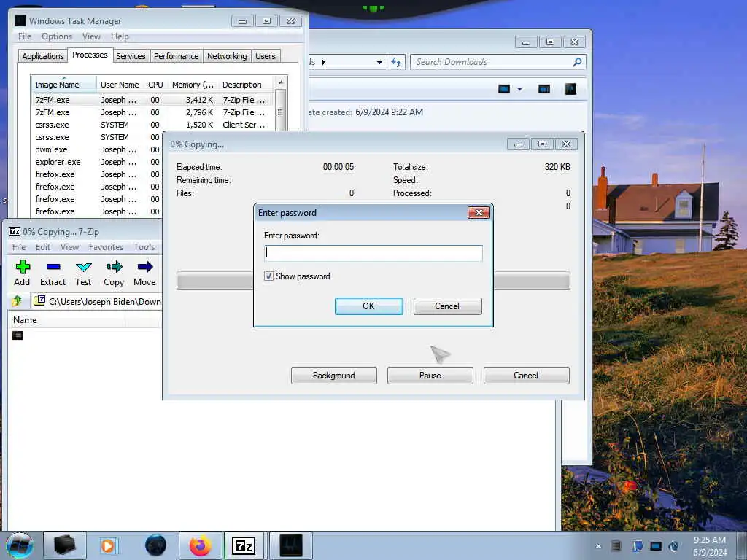Open the Edit menu in 7-Zip
The height and width of the screenshot is (560, 747).
click(43, 246)
